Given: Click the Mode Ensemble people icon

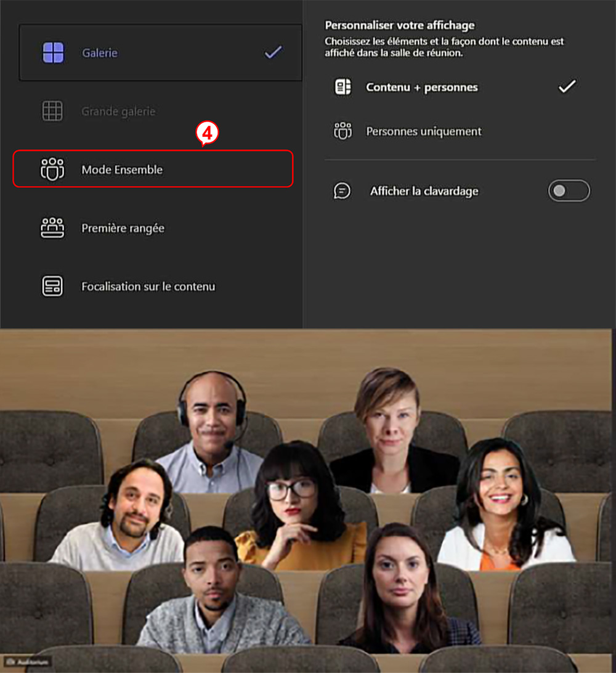Looking at the screenshot, I should [x=52, y=169].
